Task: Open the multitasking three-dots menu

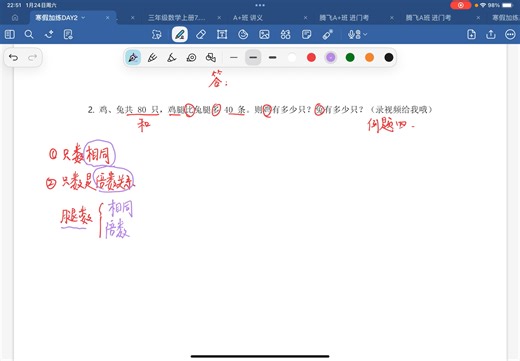Action: [260, 5]
